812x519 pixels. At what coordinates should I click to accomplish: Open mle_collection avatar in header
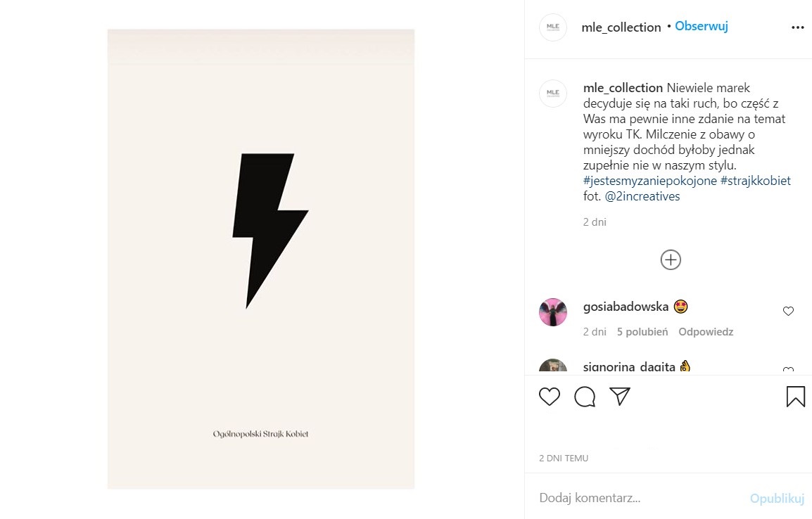click(553, 27)
